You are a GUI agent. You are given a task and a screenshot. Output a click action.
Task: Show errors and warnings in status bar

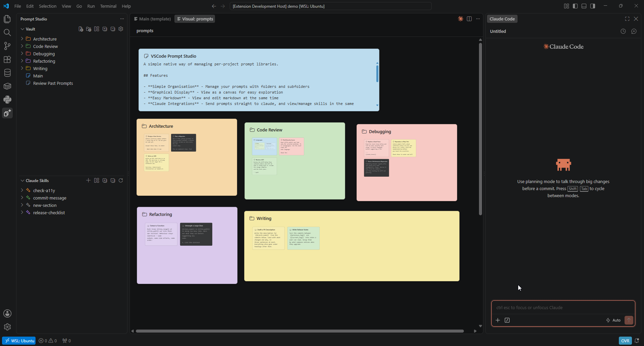point(48,341)
